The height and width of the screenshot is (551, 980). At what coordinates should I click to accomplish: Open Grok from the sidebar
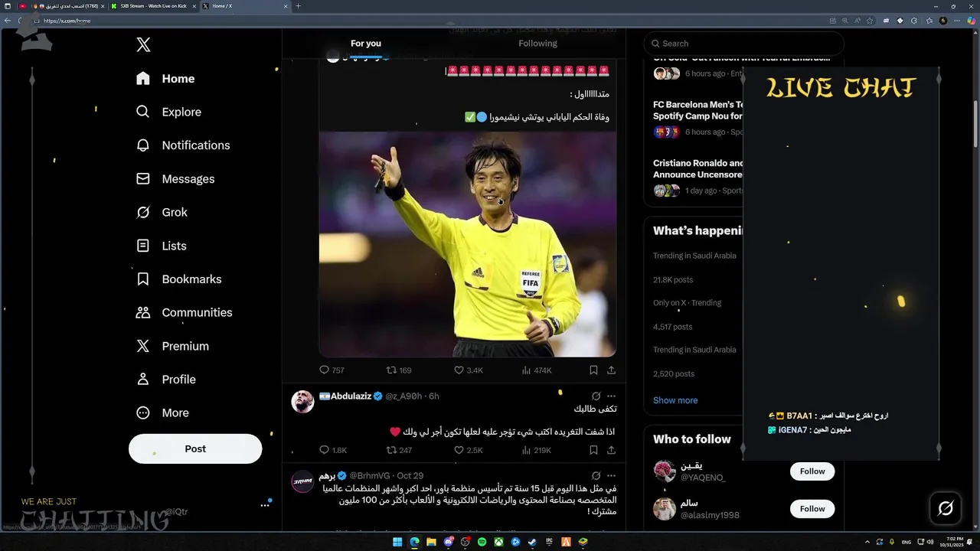click(x=161, y=212)
